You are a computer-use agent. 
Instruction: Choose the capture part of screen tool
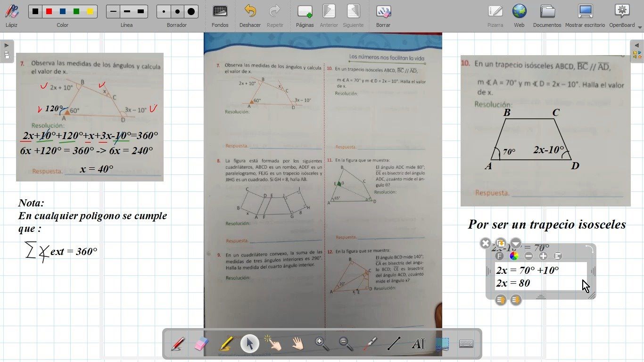click(x=442, y=344)
